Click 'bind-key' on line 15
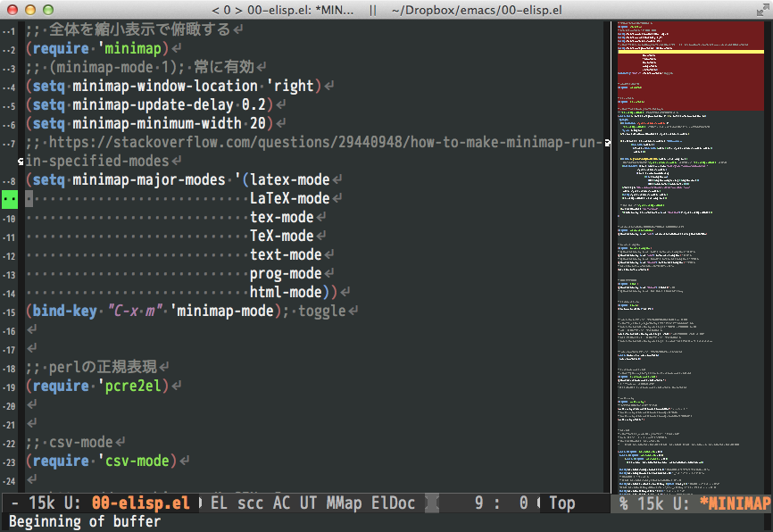This screenshot has width=773, height=532. pos(64,312)
